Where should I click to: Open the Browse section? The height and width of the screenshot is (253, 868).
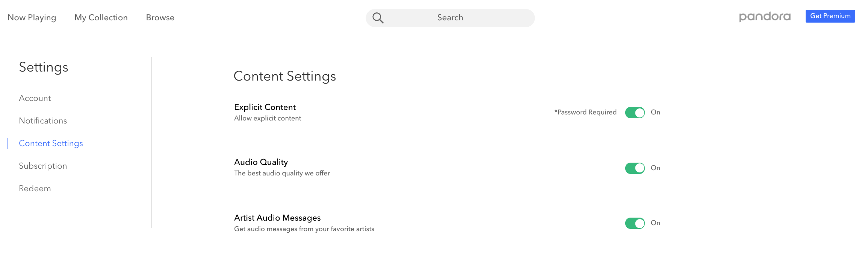(x=160, y=17)
